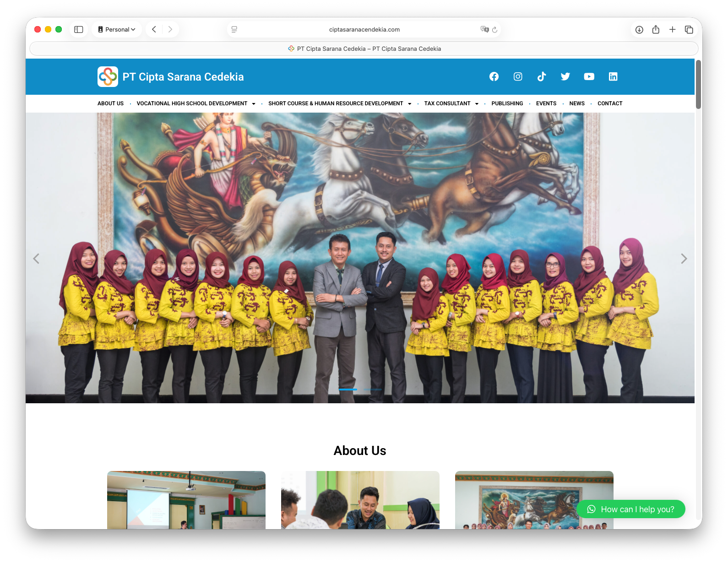728x563 pixels.
Task: Show previous carousel slide
Action: click(36, 259)
